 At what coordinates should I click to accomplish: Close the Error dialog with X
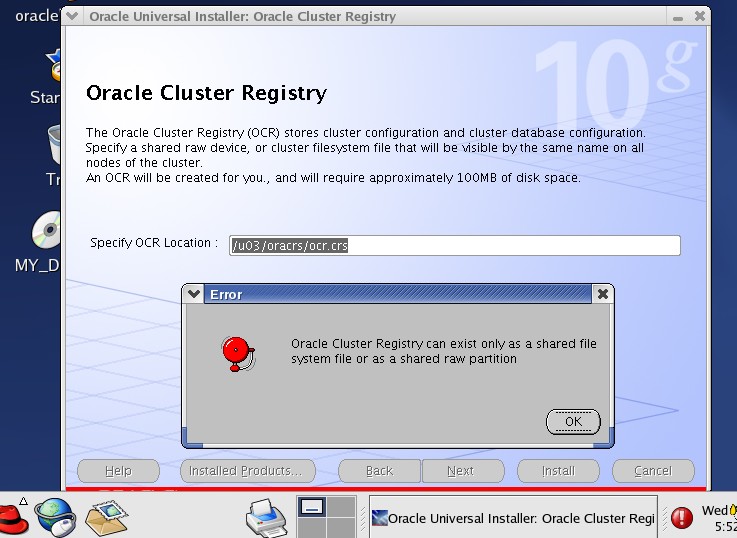602,295
